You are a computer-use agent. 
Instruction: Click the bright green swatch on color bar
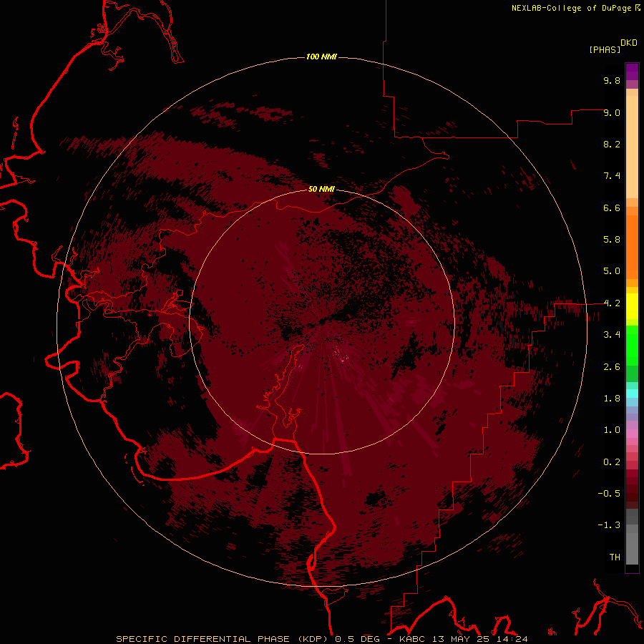pos(632,346)
